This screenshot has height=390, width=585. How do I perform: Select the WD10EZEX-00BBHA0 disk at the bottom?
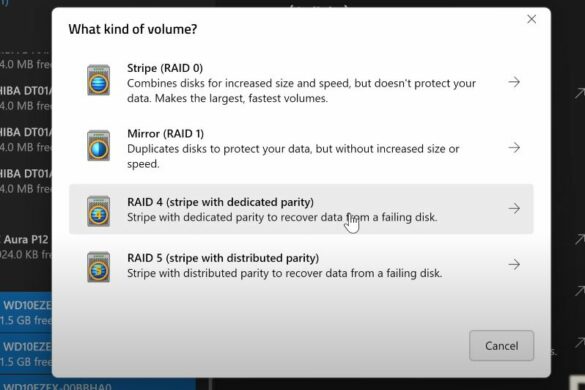click(x=98, y=385)
